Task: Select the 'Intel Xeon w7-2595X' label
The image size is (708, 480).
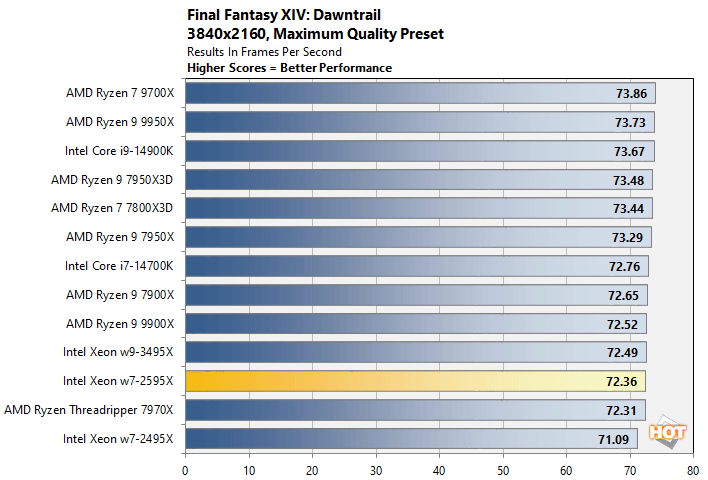Action: [x=118, y=381]
